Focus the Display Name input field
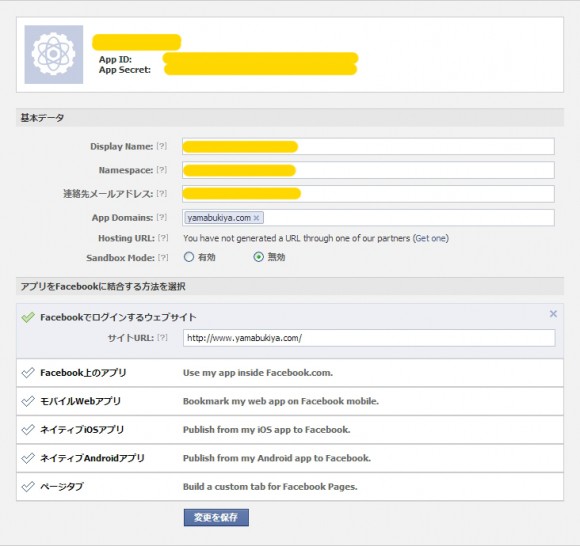The image size is (580, 546). click(368, 146)
